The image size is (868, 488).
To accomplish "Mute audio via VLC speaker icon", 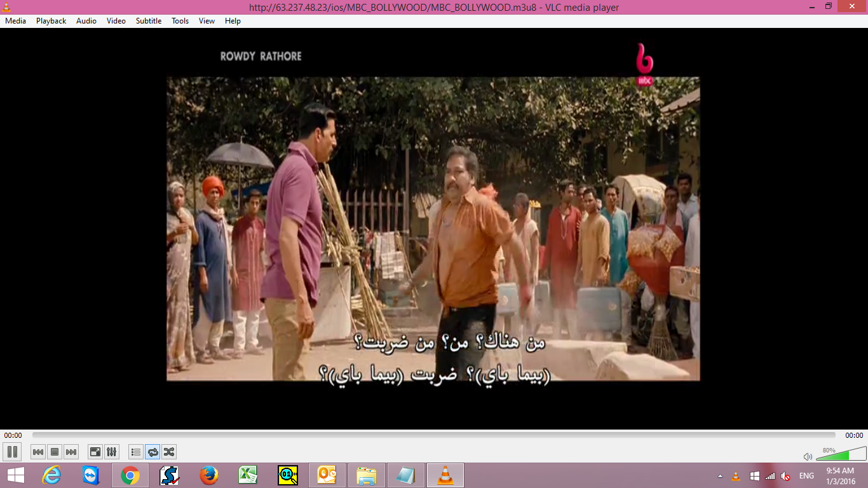I will pos(808,456).
